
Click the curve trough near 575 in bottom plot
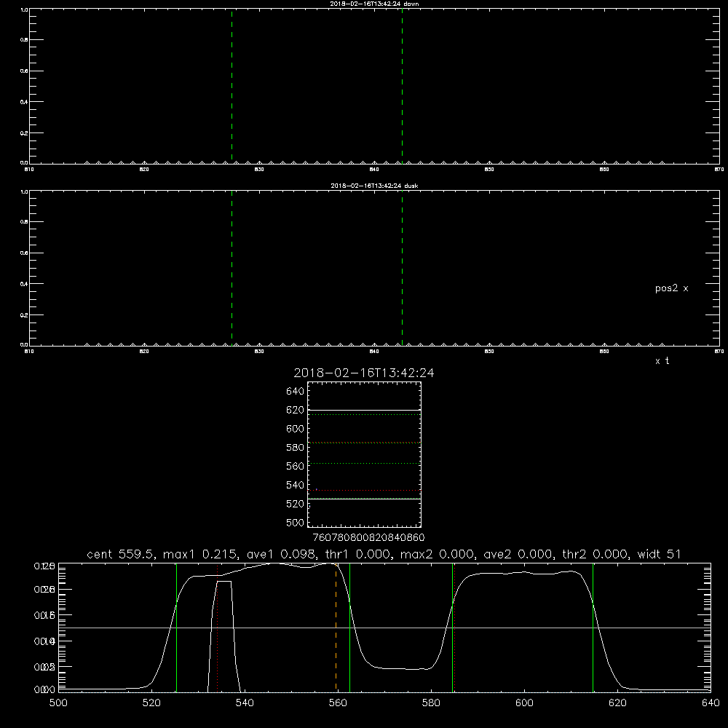403,668
